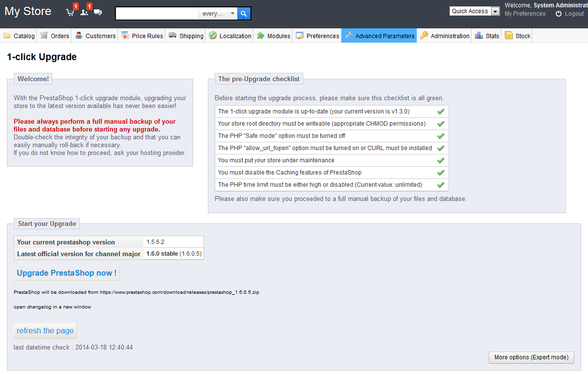
Task: Open the Shipping menu
Action: click(x=186, y=36)
